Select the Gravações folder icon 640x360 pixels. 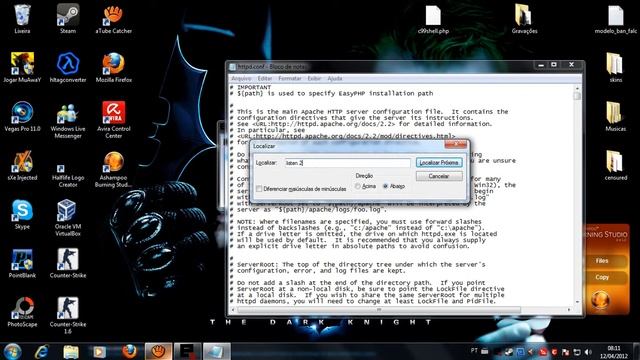(524, 19)
